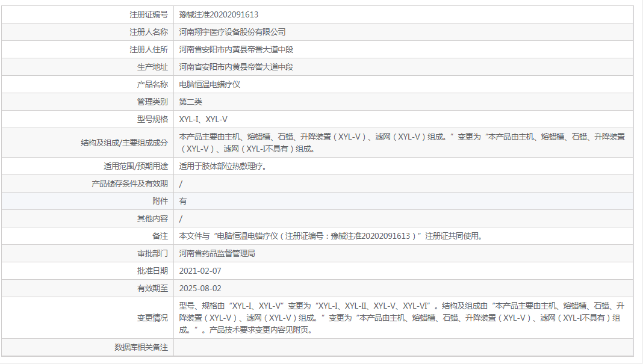643x364 pixels.
Task: Select the address 河南省安阳市内黄县帝誉大道中段
Action: [x=233, y=49]
